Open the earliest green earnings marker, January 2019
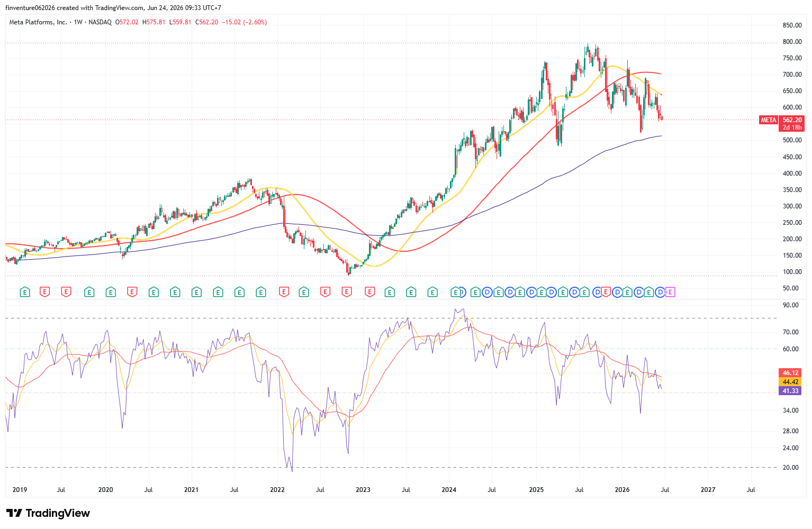The width and height of the screenshot is (812, 529). click(24, 292)
